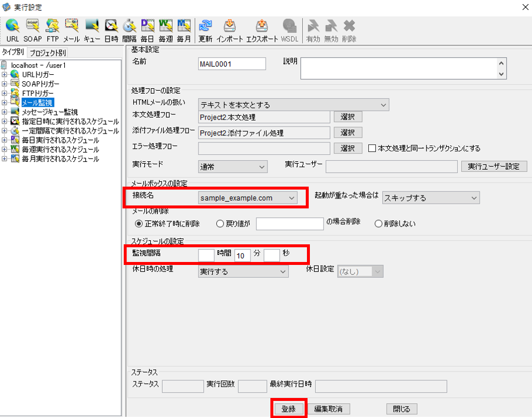Image resolution: width=532 pixels, height=418 pixels.
Task: Click the 監視間隔 minutes field showing 10
Action: pyautogui.click(x=242, y=256)
